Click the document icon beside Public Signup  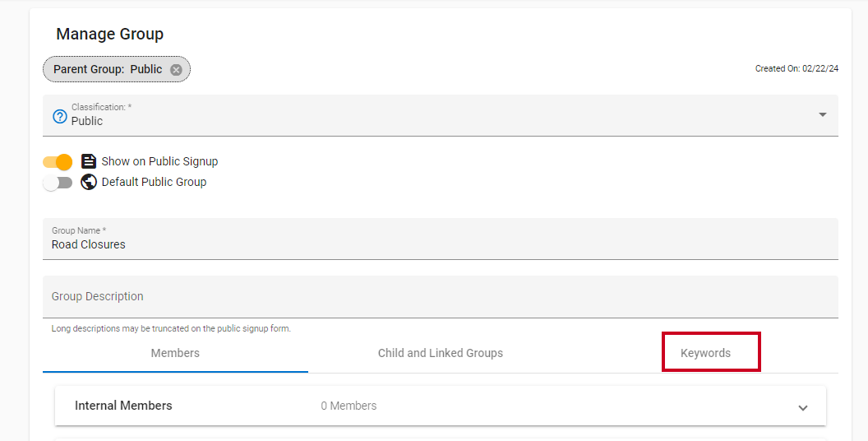89,161
